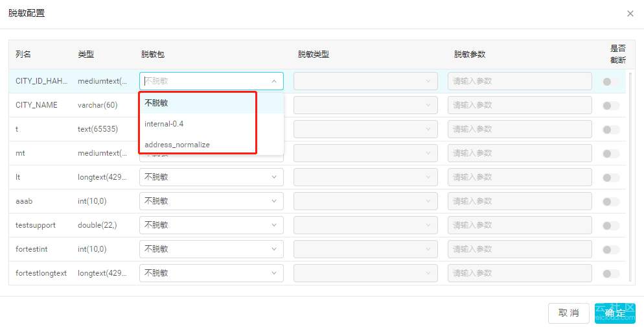Toggle 是否截断 switch for t row
644x327 pixels.
[x=611, y=130]
